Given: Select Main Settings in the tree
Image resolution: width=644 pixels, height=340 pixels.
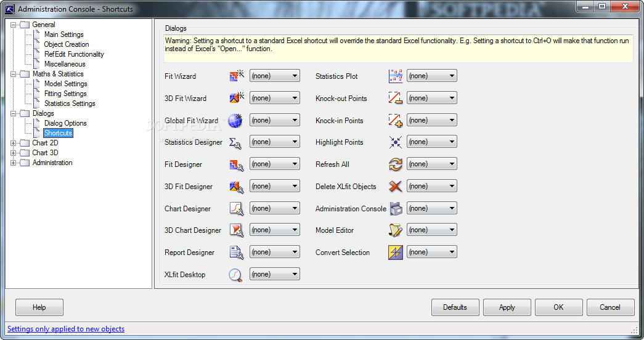Looking at the screenshot, I should tap(63, 34).
